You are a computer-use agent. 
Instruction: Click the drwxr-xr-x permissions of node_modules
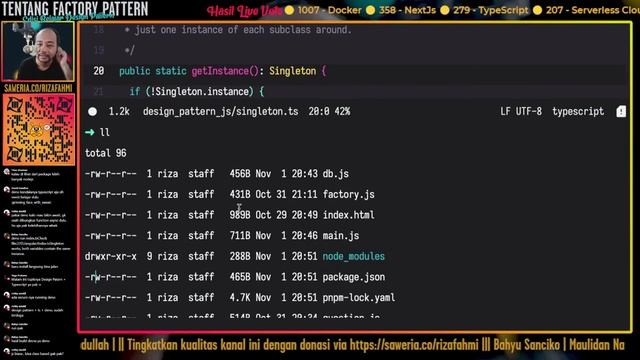click(x=111, y=256)
